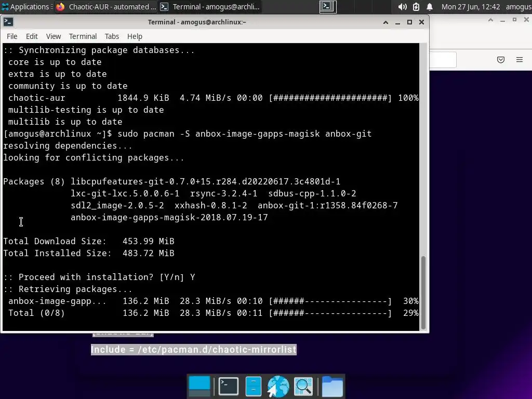The image size is (532, 399).
Task: Close the Firefox window behind the terminal
Action: [527, 20]
